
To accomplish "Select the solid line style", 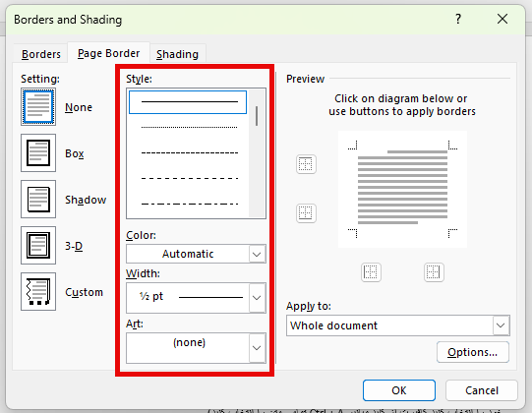I will pyautogui.click(x=188, y=102).
